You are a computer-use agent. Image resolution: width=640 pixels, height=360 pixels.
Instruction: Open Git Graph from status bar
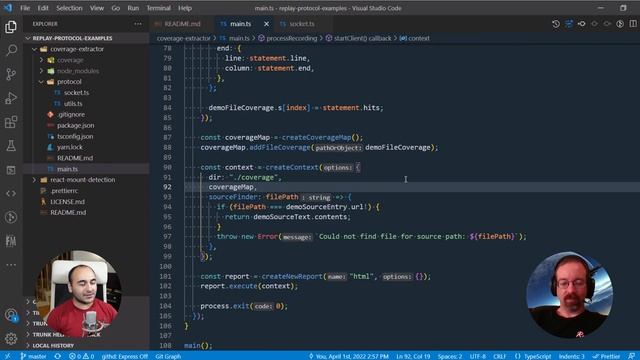[x=168, y=356]
